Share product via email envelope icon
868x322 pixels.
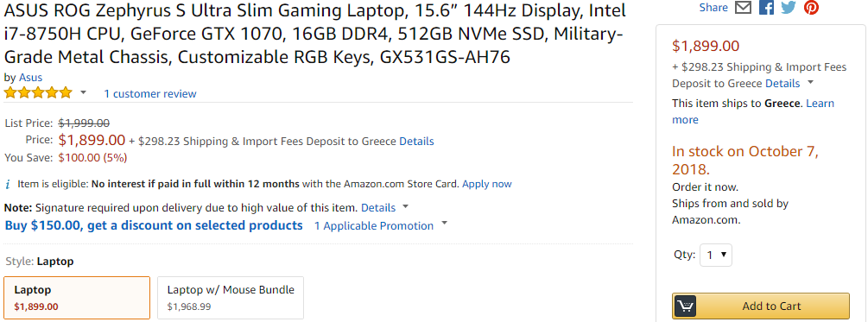click(744, 8)
